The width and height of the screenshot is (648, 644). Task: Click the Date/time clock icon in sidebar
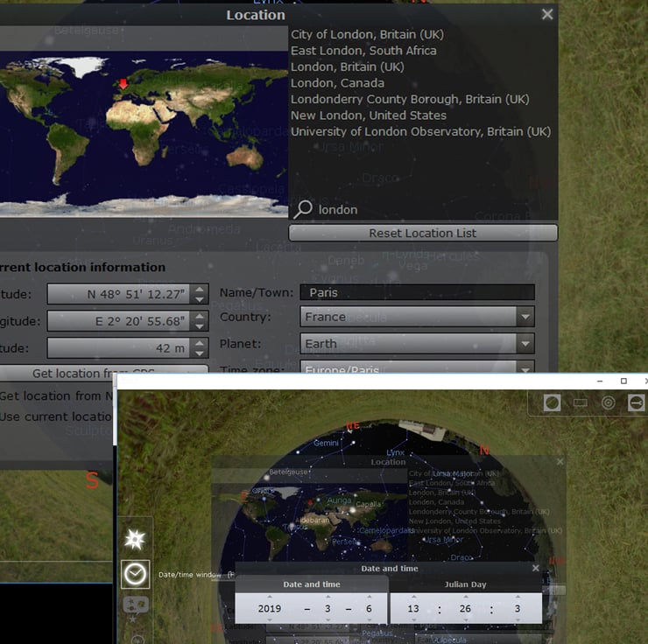[x=135, y=573]
